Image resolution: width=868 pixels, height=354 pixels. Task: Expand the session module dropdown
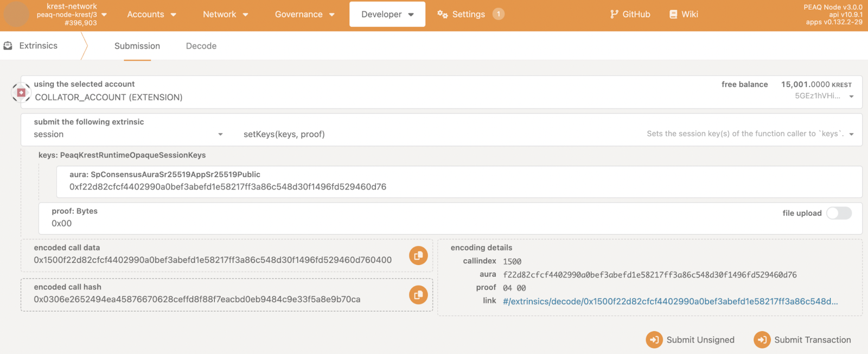click(220, 135)
